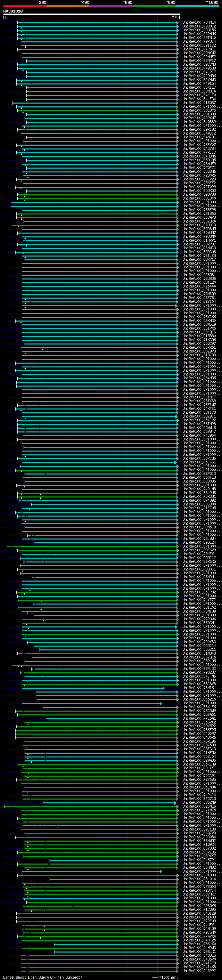Click the UniRef100_A7PWE1 hit name
The width and height of the screenshot is (222, 980).
pos(199,49)
